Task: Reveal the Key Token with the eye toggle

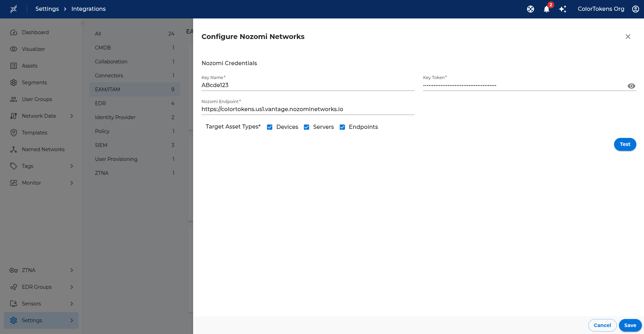Action: [631, 86]
